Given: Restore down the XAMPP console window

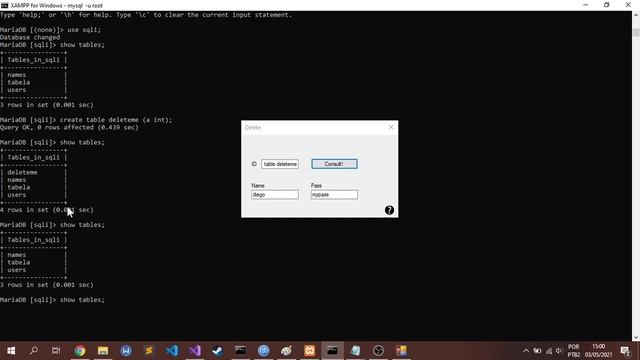Looking at the screenshot, I should [x=607, y=5].
